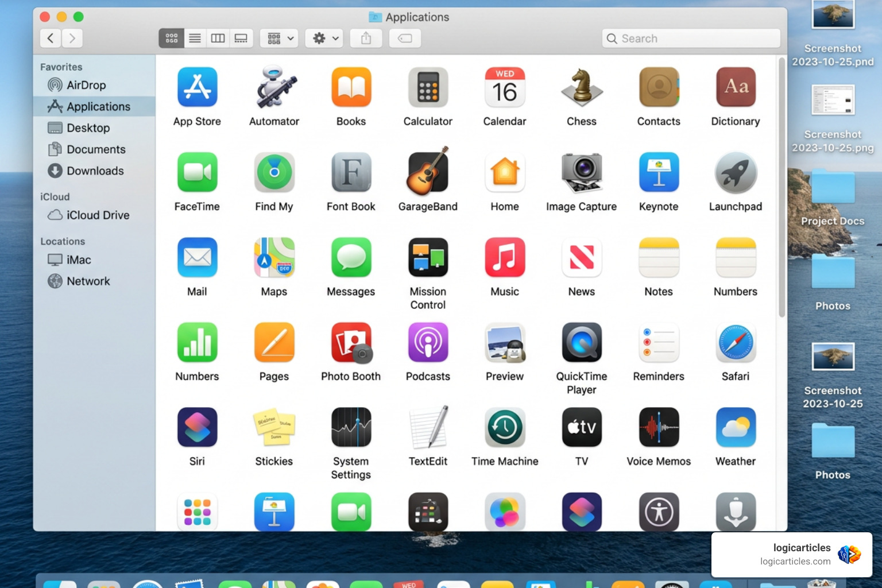Select the News app

[582, 257]
